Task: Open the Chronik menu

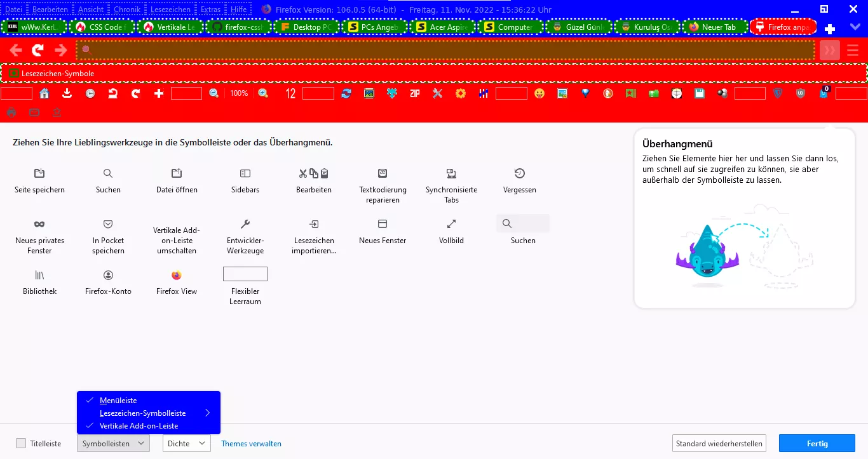Action: pyautogui.click(x=127, y=10)
